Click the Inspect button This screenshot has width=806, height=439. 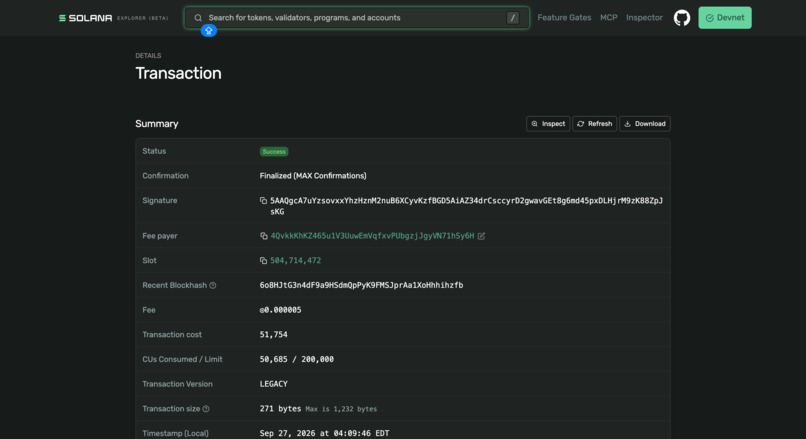point(548,124)
